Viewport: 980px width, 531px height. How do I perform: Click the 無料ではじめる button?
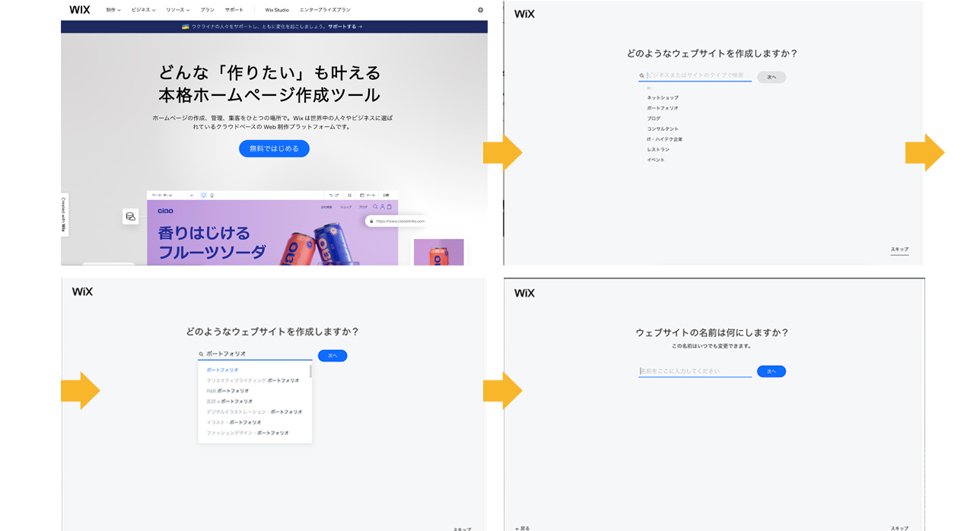tap(274, 148)
